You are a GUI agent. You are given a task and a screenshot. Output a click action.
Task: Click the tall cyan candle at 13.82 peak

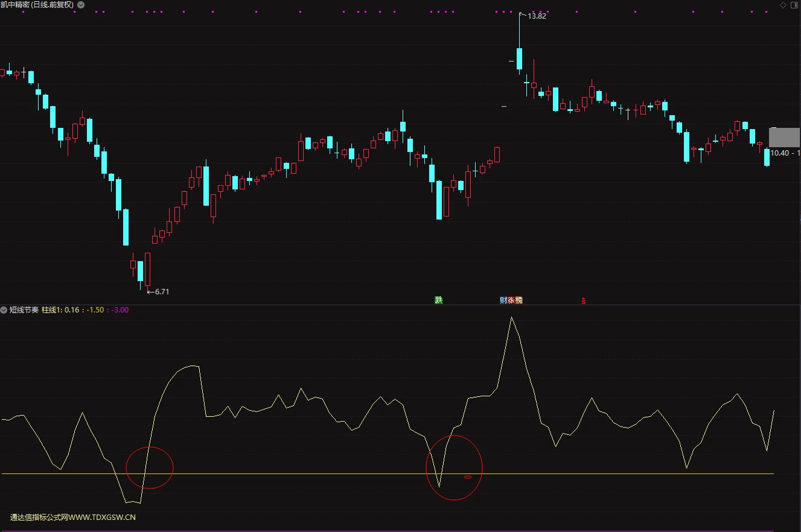click(519, 59)
